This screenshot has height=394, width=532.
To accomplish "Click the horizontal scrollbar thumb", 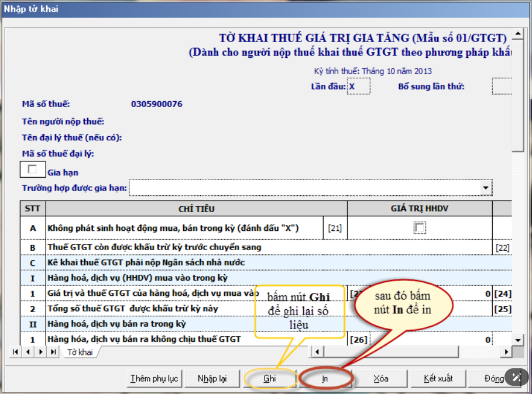I will [391, 352].
